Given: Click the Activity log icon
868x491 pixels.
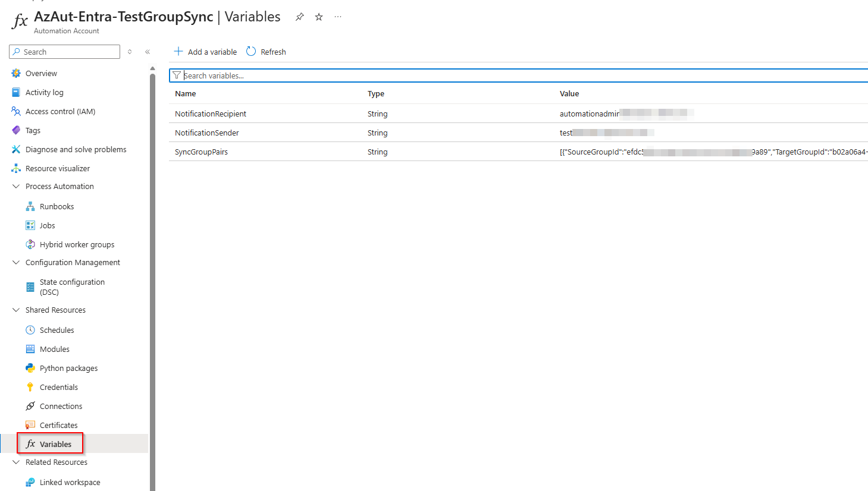Looking at the screenshot, I should (16, 92).
